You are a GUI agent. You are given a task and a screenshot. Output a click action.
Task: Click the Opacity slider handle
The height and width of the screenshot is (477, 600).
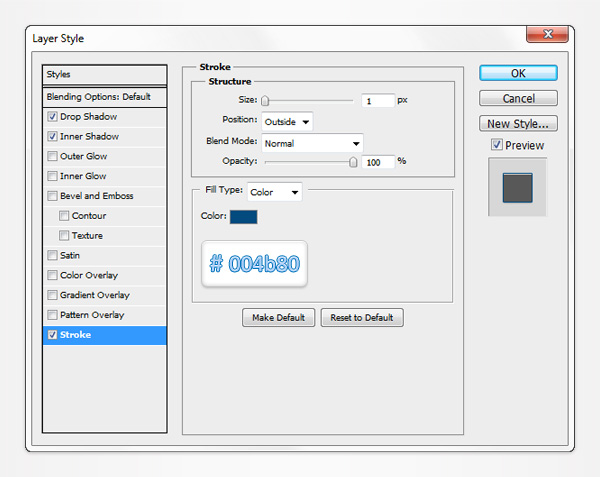click(x=353, y=161)
